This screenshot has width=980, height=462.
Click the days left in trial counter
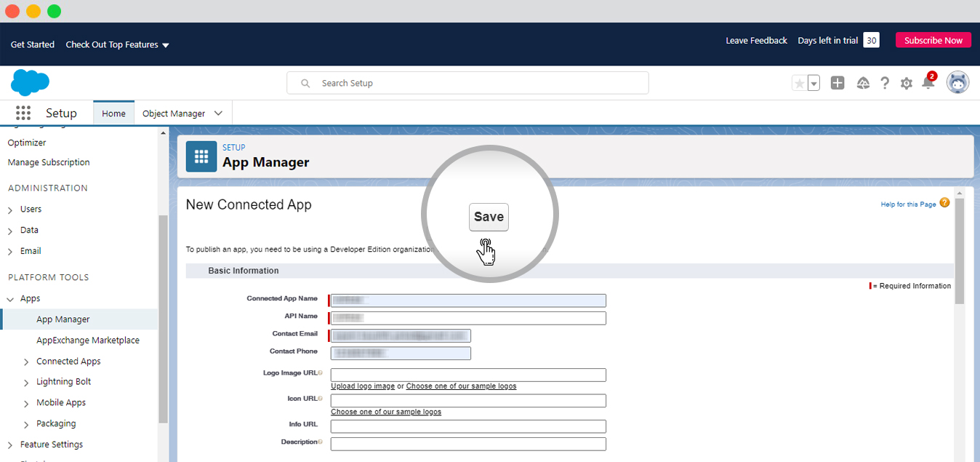871,40
